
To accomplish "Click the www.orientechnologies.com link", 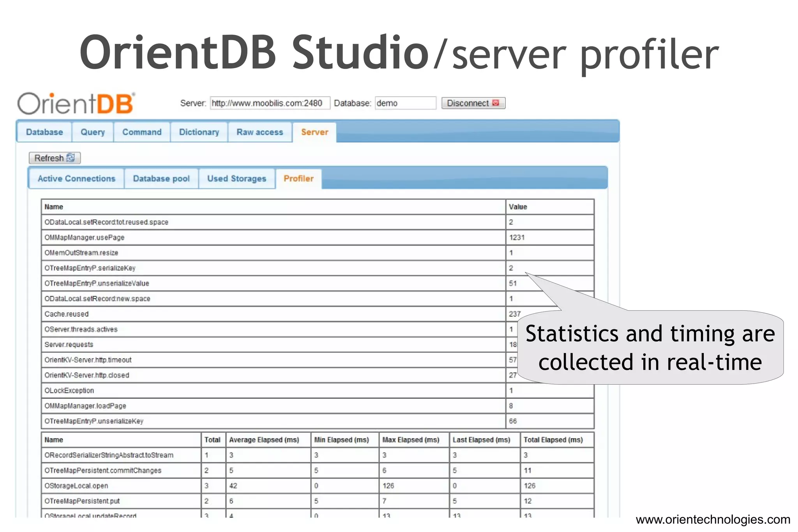I will [713, 520].
